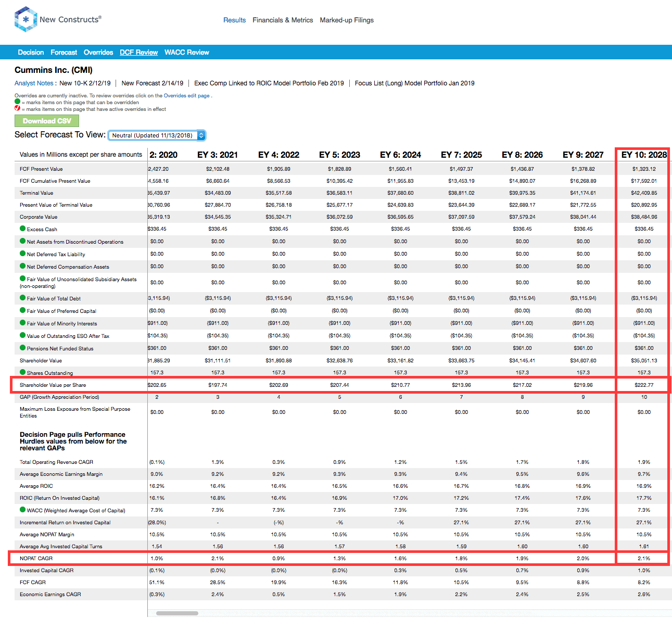Switch to the Forecast tab
The image size is (672, 618).
[x=64, y=52]
